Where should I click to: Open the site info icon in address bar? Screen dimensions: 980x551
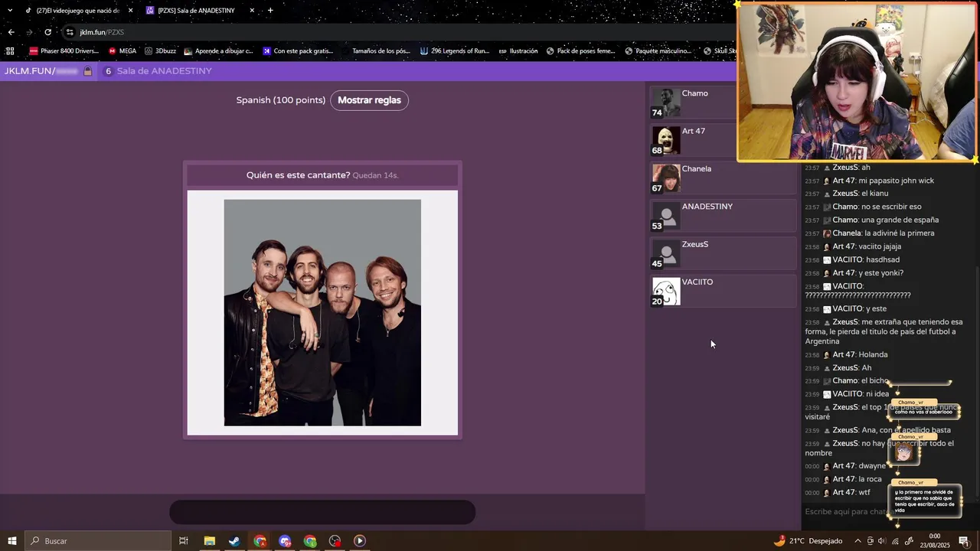70,32
